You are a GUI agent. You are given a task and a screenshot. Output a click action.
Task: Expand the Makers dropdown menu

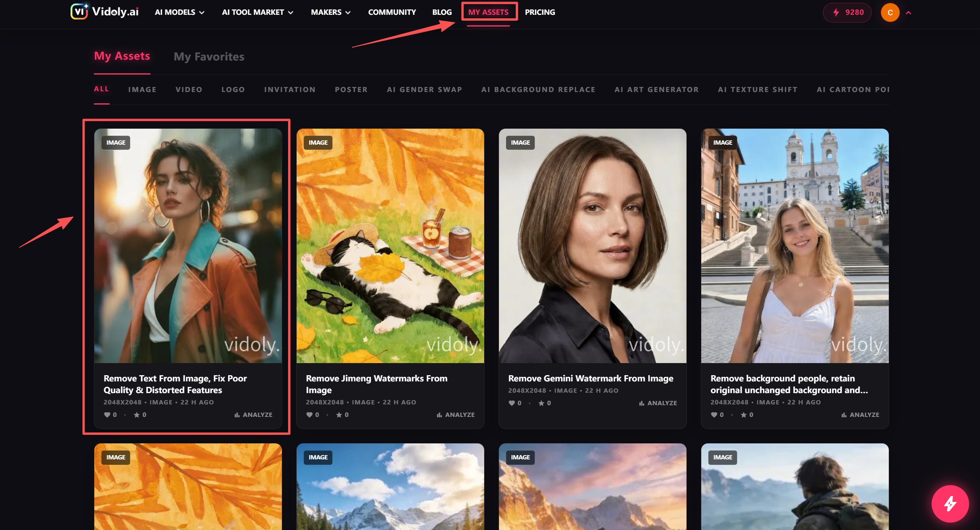pyautogui.click(x=331, y=12)
